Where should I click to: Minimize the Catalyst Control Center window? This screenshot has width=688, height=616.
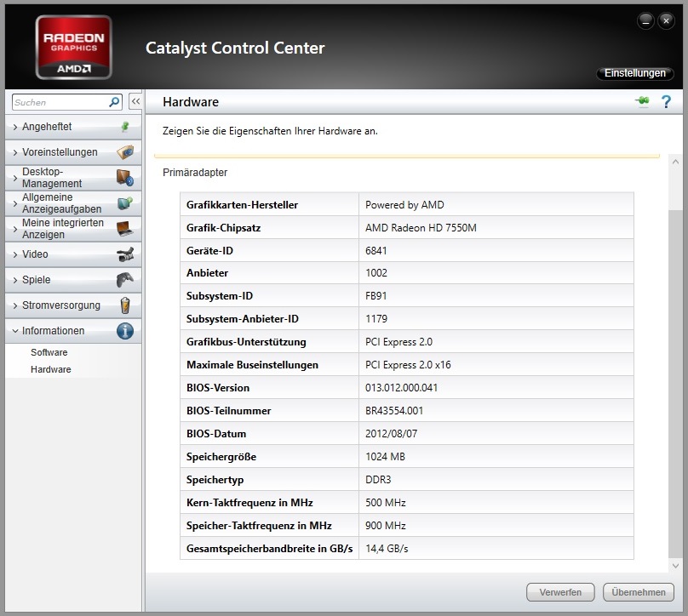(x=645, y=20)
